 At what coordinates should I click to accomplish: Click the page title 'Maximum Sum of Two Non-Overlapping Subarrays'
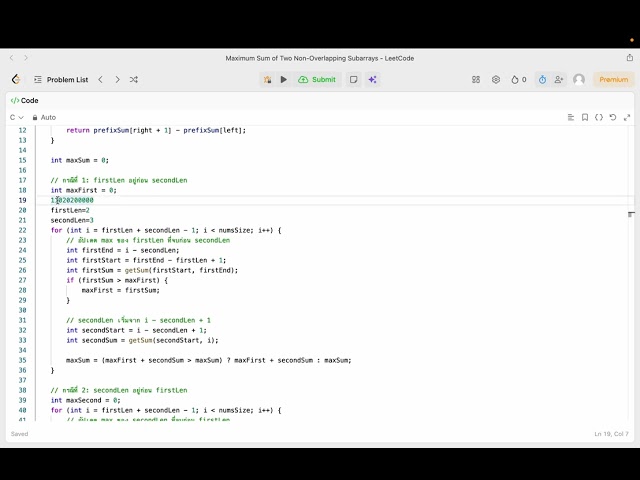tap(302, 58)
